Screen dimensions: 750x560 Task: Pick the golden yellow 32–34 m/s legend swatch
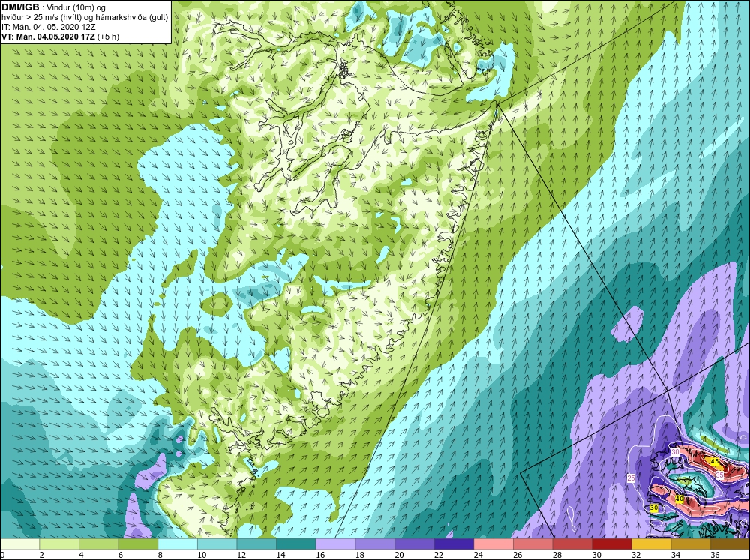coord(651,544)
